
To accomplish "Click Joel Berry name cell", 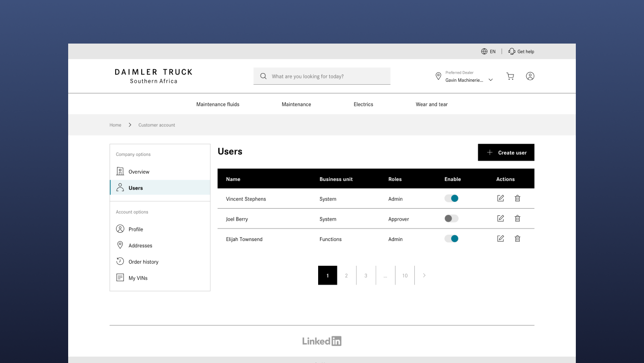I will pos(237,219).
